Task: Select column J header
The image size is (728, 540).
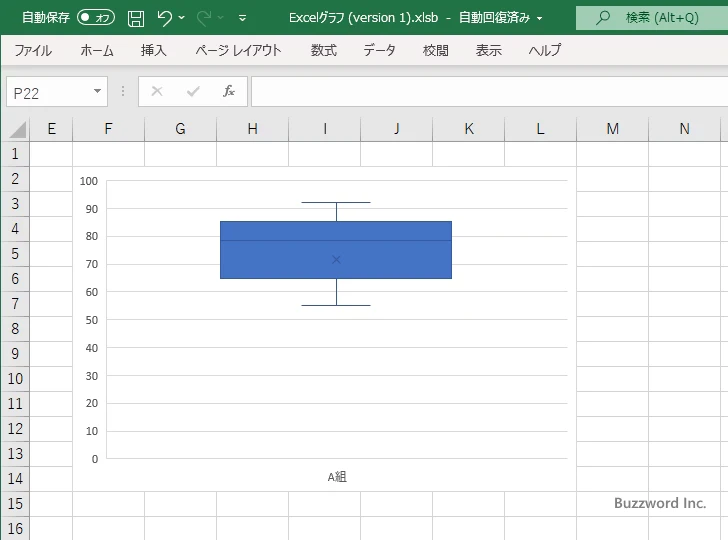Action: [x=396, y=129]
